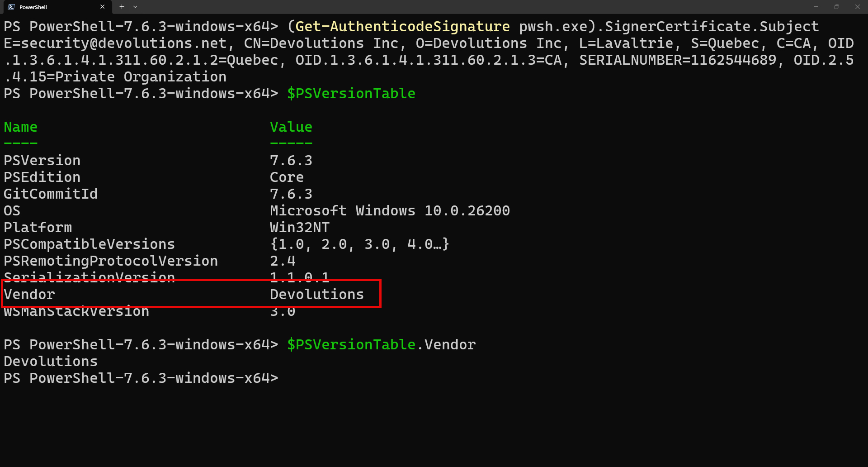Click the last empty PowerShell prompt
The height and width of the screenshot is (467, 868).
141,378
